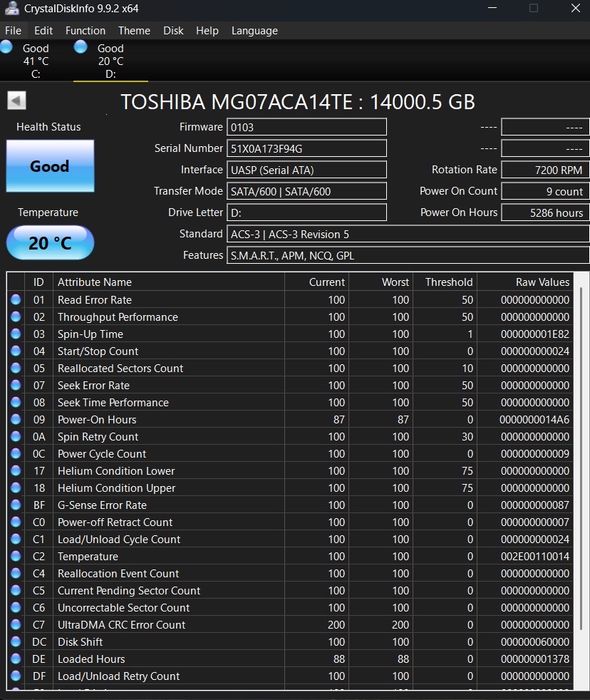Click status dot for Seek Error Rate
Screen dimensions: 590x700
16,385
